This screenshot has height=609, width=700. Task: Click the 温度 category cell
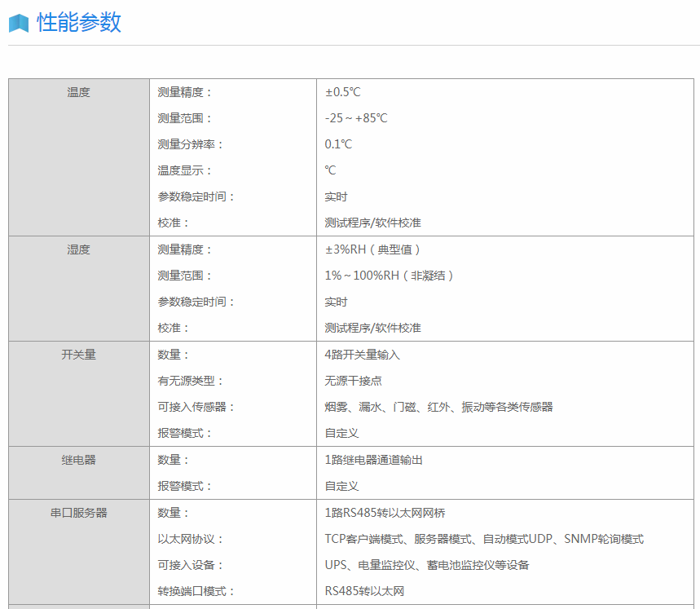(79, 92)
